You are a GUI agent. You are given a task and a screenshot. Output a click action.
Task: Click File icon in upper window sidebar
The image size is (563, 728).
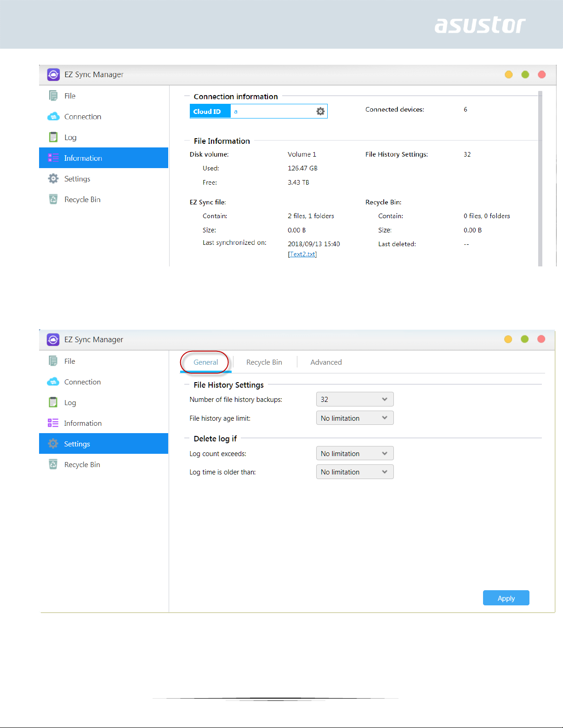tap(53, 96)
